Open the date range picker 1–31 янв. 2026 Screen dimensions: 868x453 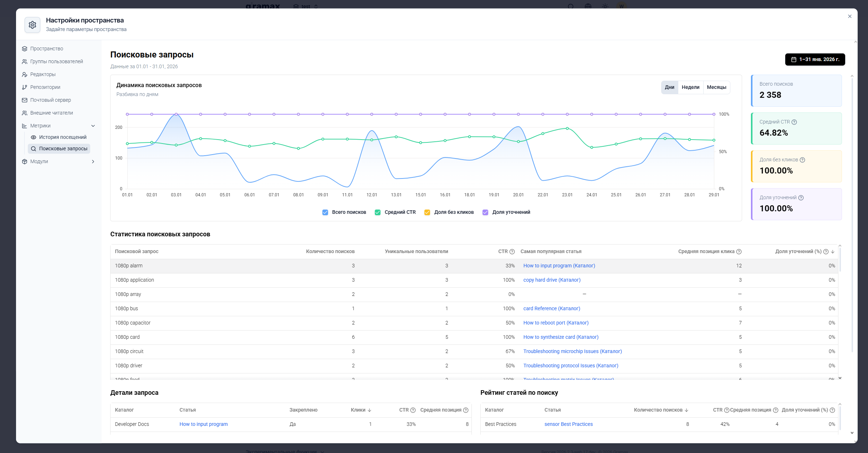pos(815,60)
